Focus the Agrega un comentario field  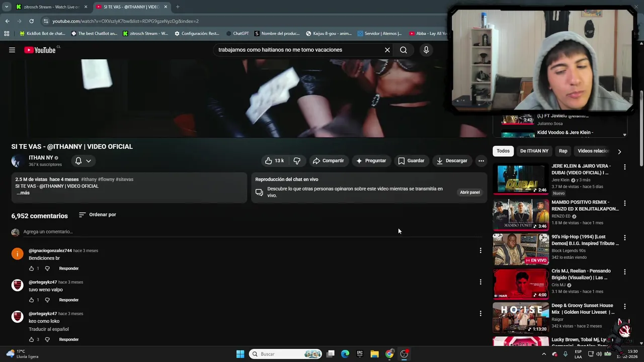(x=252, y=232)
